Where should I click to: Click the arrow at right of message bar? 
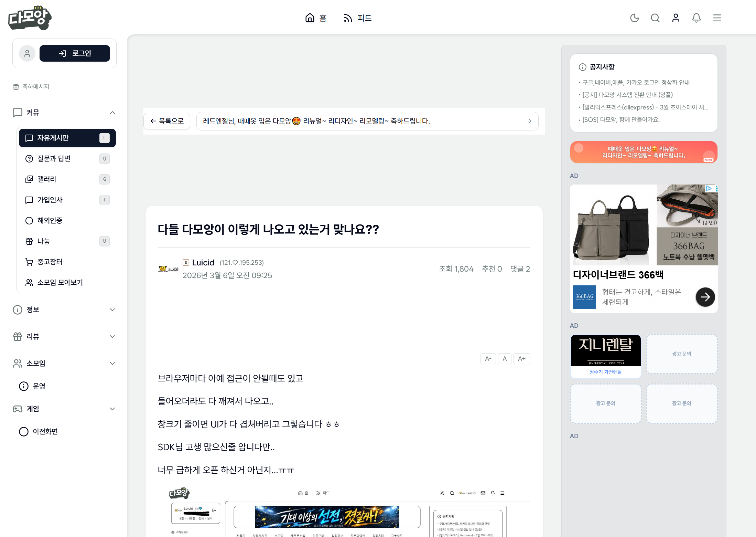point(529,121)
